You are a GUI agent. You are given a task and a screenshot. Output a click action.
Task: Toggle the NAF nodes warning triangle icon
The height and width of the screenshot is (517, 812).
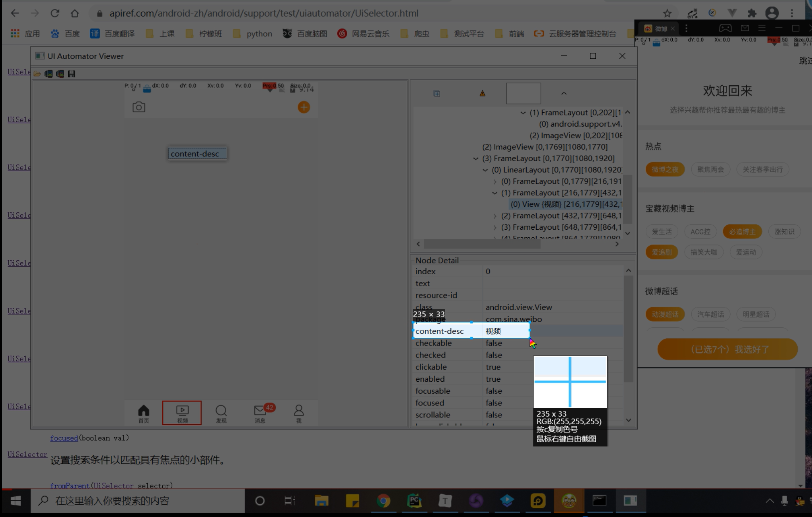pyautogui.click(x=482, y=94)
